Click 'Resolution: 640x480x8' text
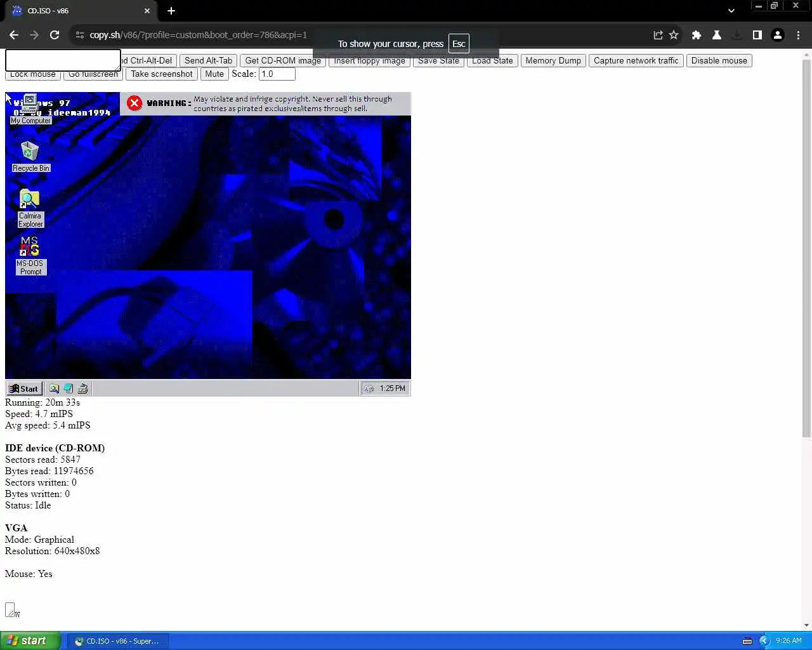Viewport: 812px width, 650px height. pyautogui.click(x=53, y=551)
